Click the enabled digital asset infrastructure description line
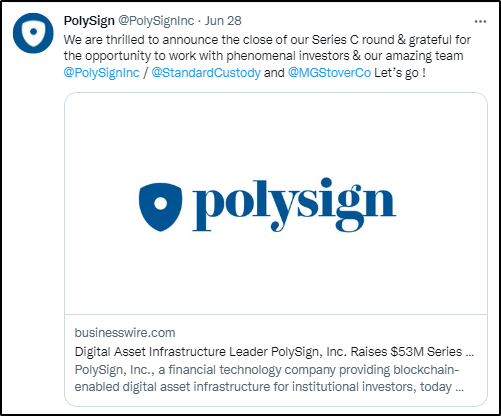501x416 pixels. tap(269, 387)
